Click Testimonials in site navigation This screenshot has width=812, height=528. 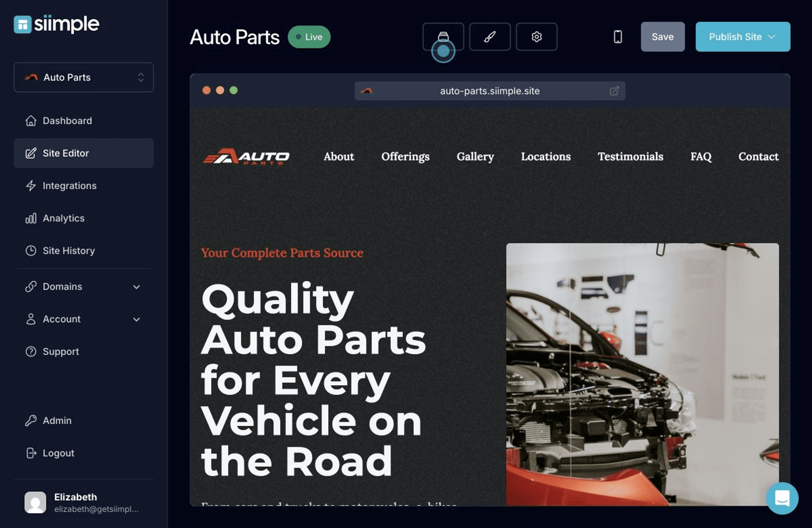[x=631, y=156]
